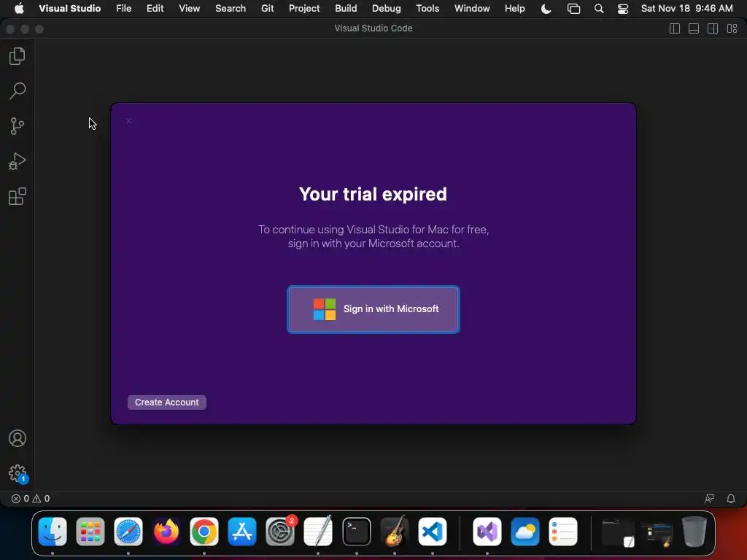Open the Project menu

[x=304, y=8]
